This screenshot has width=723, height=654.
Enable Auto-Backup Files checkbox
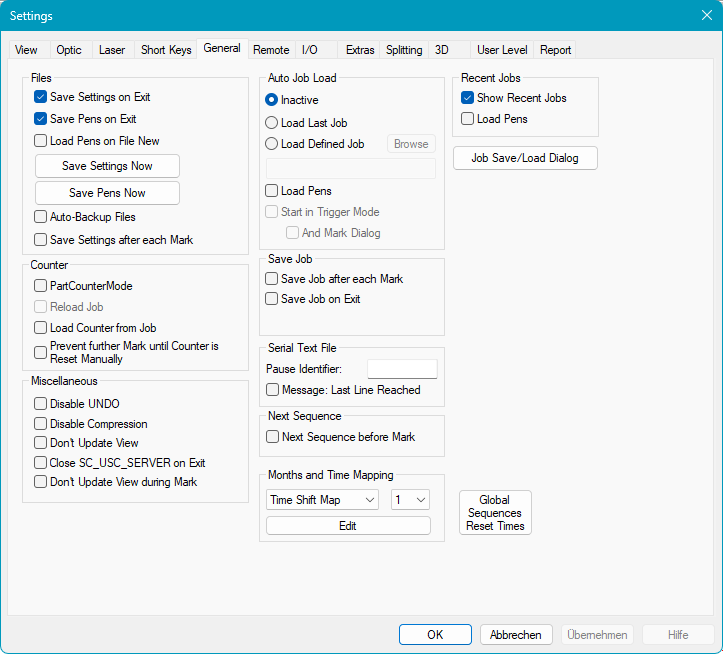tap(41, 217)
